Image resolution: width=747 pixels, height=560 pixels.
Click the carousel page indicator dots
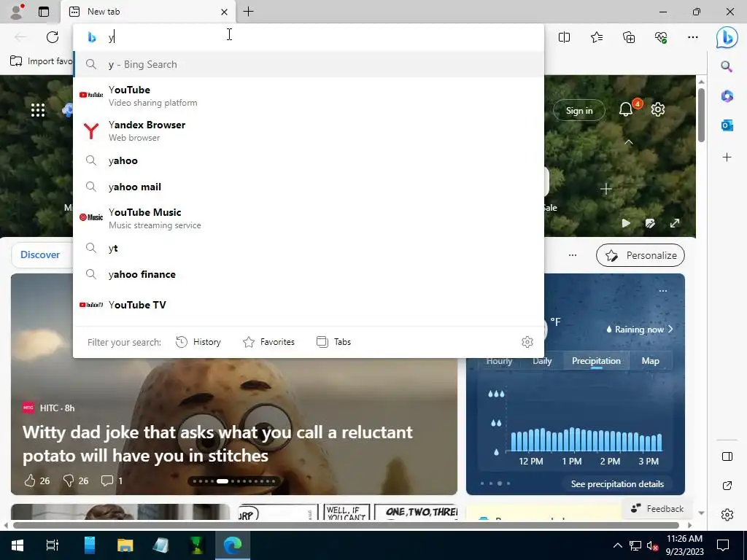(x=234, y=481)
